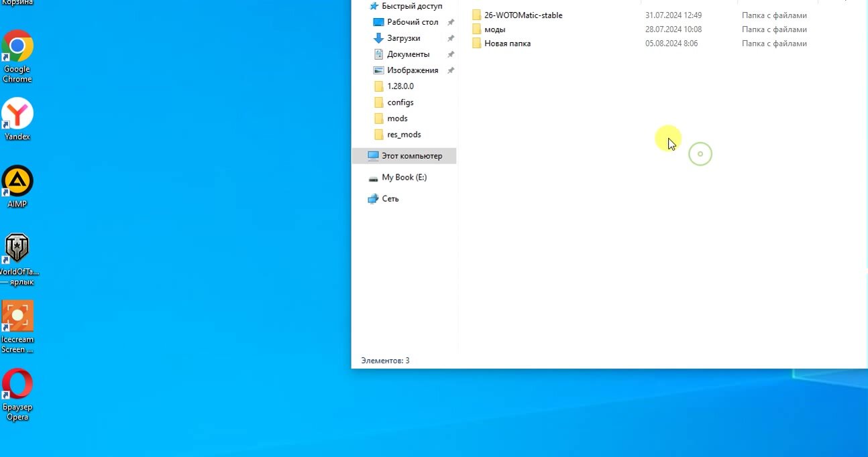The height and width of the screenshot is (457, 868).
Task: Go to Рабочий стол in sidebar
Action: (412, 22)
